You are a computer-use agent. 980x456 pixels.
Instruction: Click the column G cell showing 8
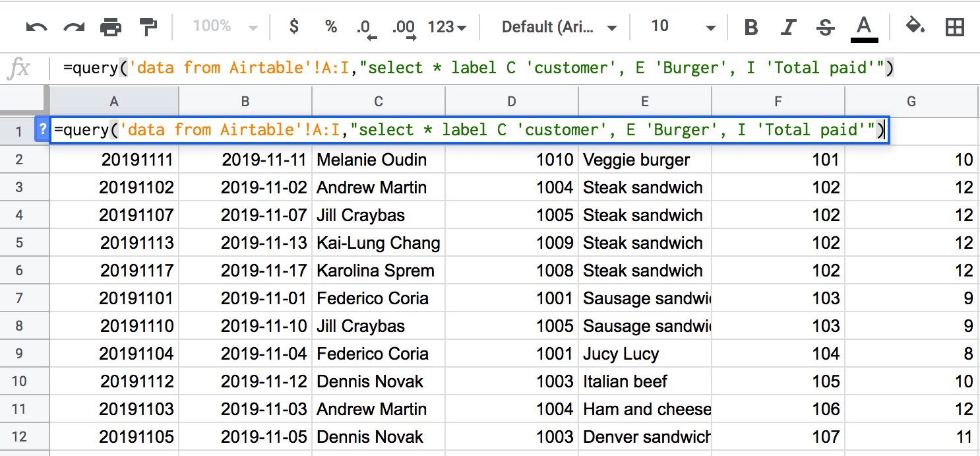(x=911, y=354)
